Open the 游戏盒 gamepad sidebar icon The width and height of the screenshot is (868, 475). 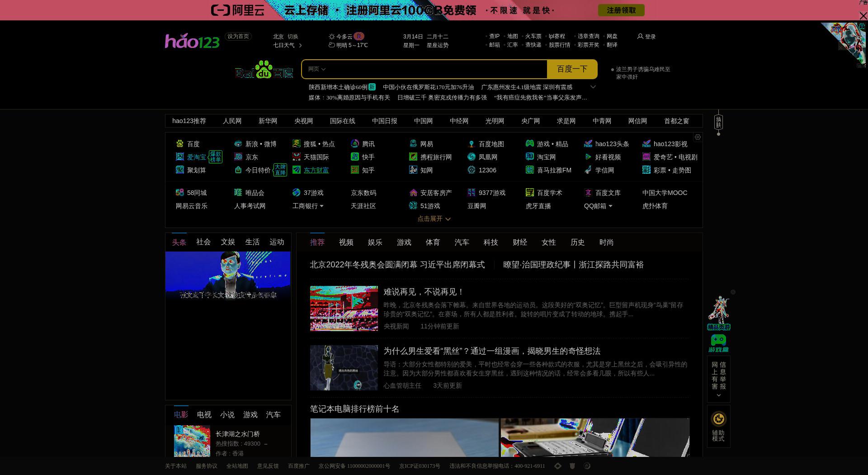718,343
